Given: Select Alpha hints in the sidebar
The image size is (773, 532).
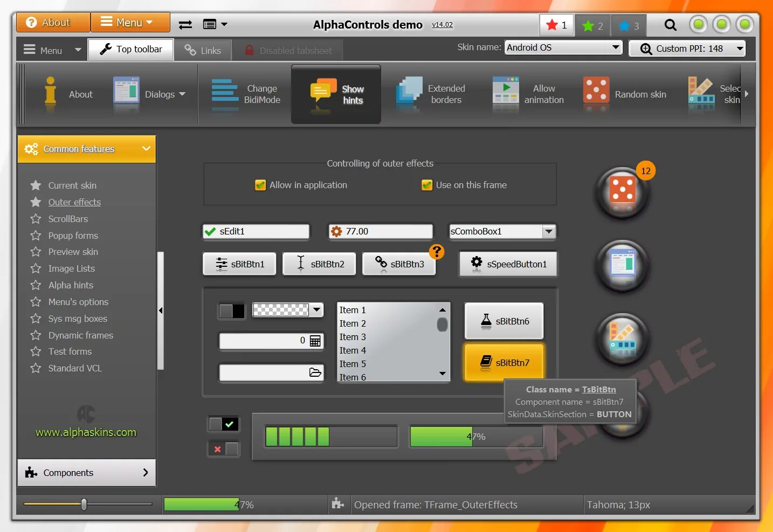Looking at the screenshot, I should [71, 285].
